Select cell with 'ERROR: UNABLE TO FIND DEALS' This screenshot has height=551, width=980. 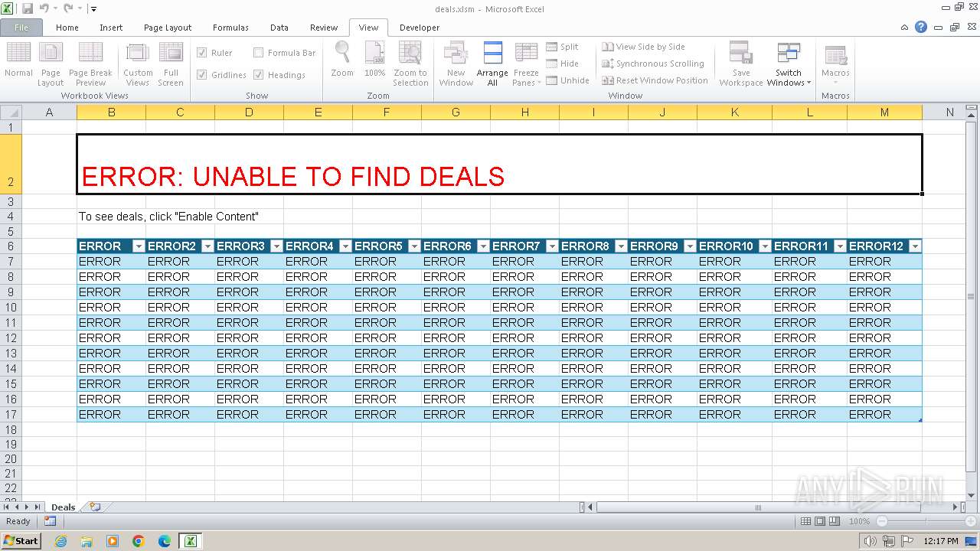[x=499, y=164]
